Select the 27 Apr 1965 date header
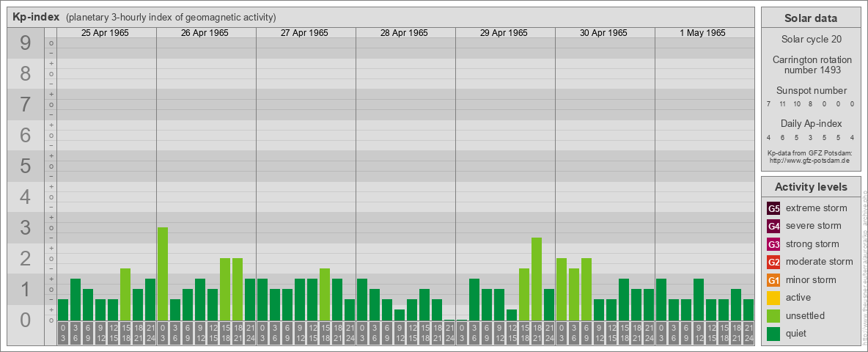 coord(304,33)
